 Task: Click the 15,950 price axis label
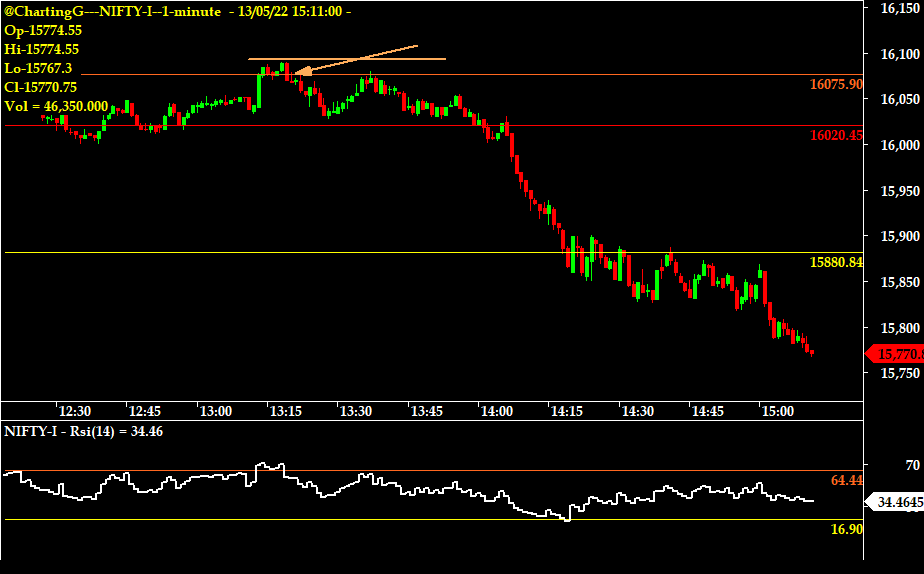pyautogui.click(x=900, y=191)
